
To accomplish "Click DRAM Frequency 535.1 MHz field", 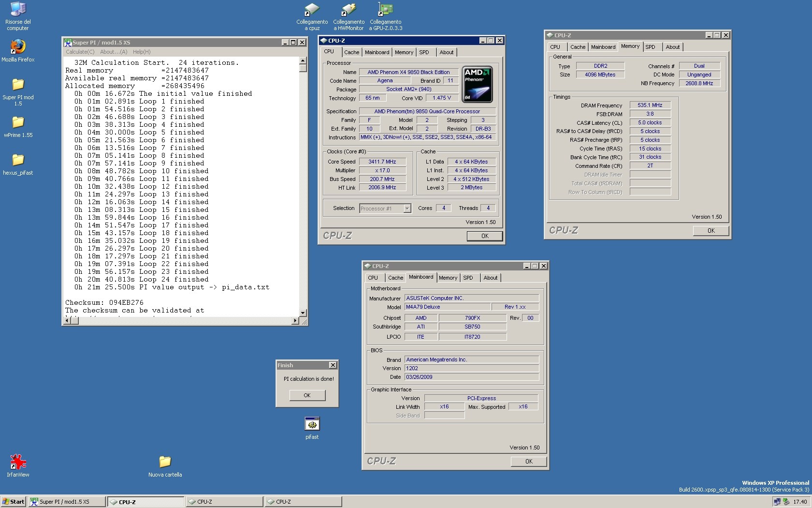I will coord(650,105).
